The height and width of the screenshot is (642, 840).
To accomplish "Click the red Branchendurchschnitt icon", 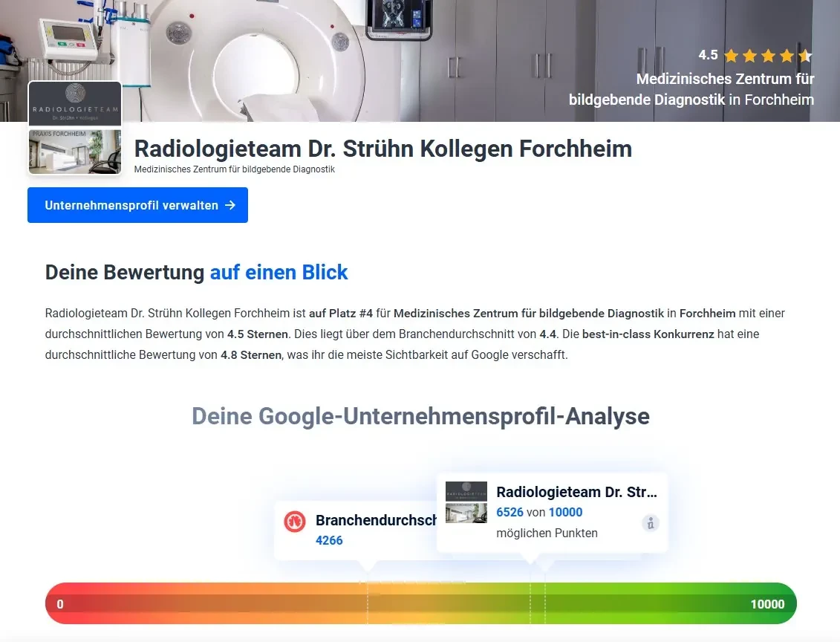I will (x=295, y=522).
